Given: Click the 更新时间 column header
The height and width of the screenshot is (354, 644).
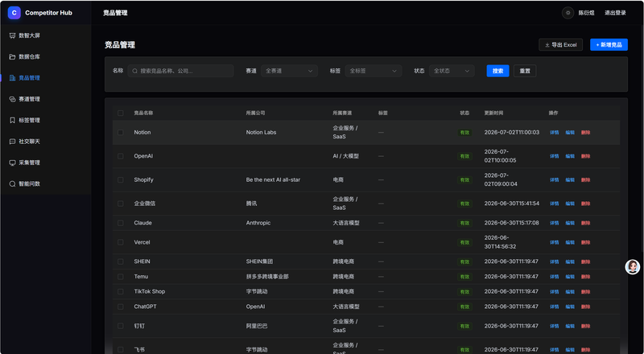Looking at the screenshot, I should click(x=493, y=113).
